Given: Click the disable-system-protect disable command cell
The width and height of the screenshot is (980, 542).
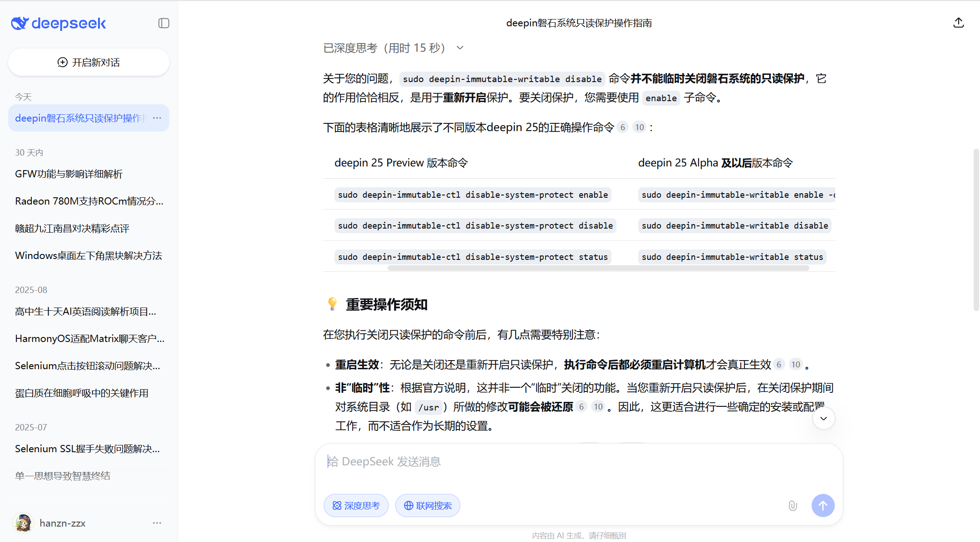Looking at the screenshot, I should [475, 225].
